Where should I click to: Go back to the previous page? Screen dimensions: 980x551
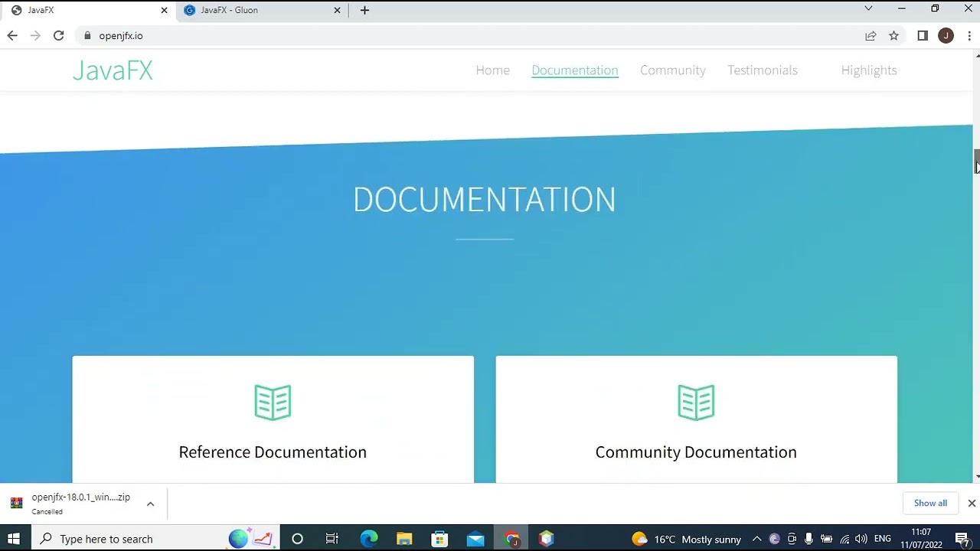tap(12, 35)
